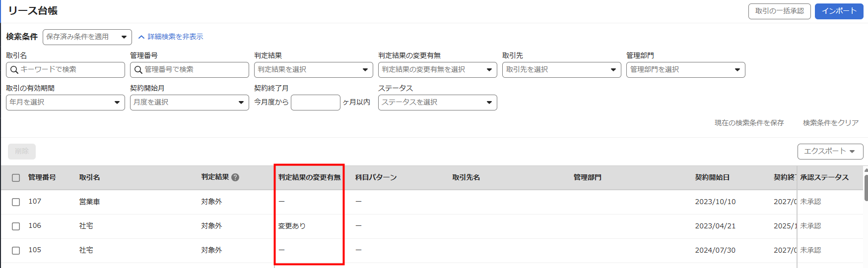Toggle the select-all checkbox in table header
The height and width of the screenshot is (268, 868).
(x=16, y=178)
